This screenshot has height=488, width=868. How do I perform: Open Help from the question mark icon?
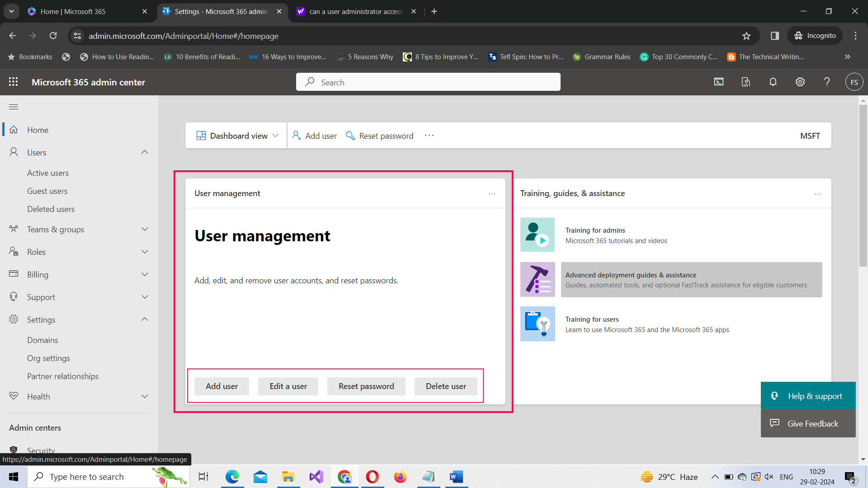pyautogui.click(x=827, y=82)
